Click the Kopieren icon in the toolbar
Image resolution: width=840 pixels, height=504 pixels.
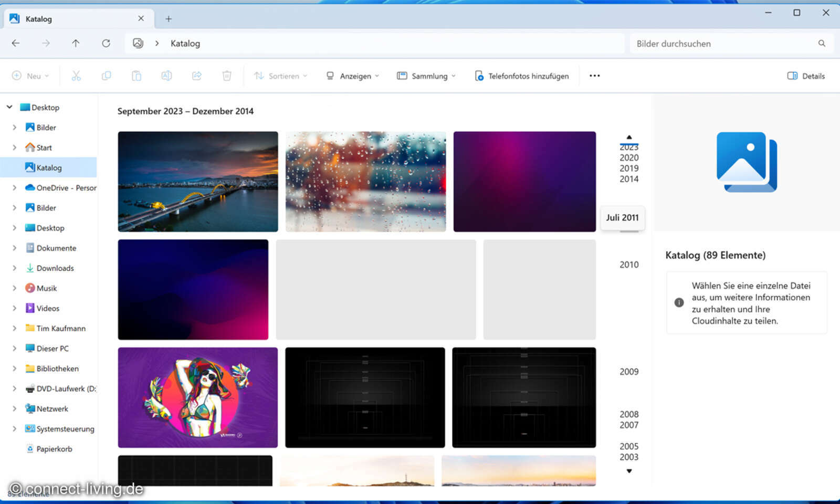[106, 75]
